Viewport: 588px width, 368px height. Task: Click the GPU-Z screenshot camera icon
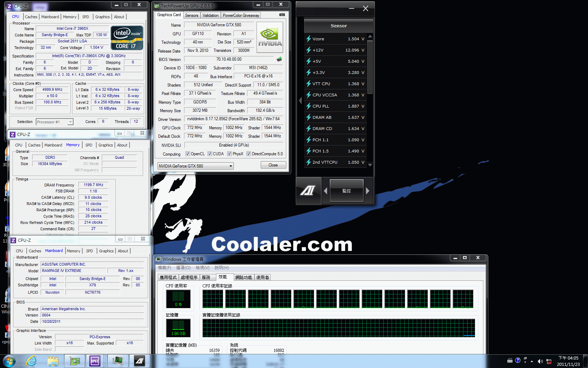coord(282,15)
